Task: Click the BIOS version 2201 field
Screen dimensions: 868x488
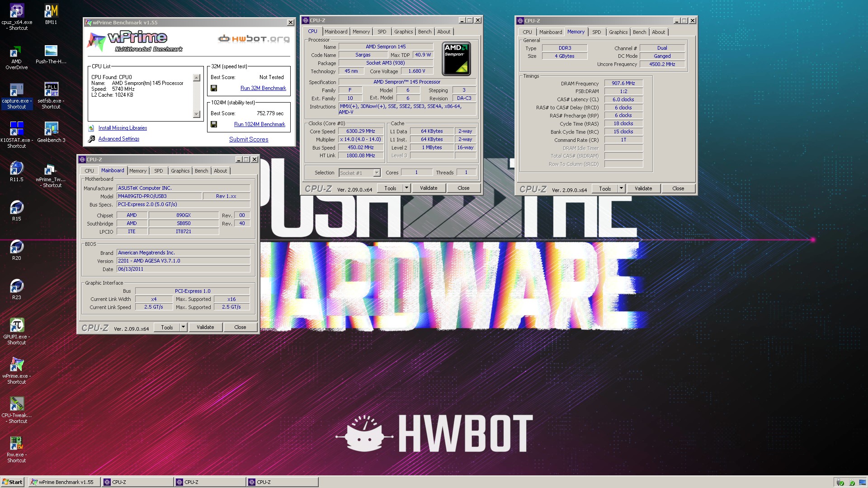Action: [183, 261]
